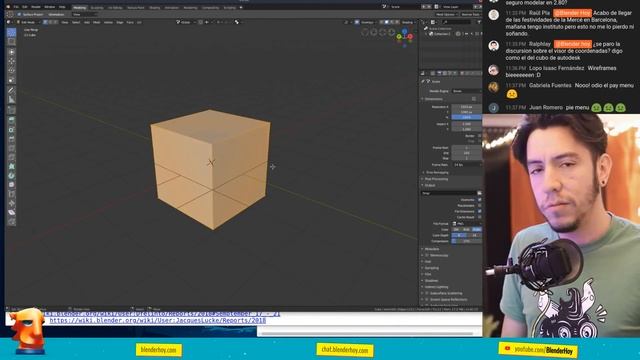Switch to the Sculpting workspace tab

pyautogui.click(x=97, y=8)
